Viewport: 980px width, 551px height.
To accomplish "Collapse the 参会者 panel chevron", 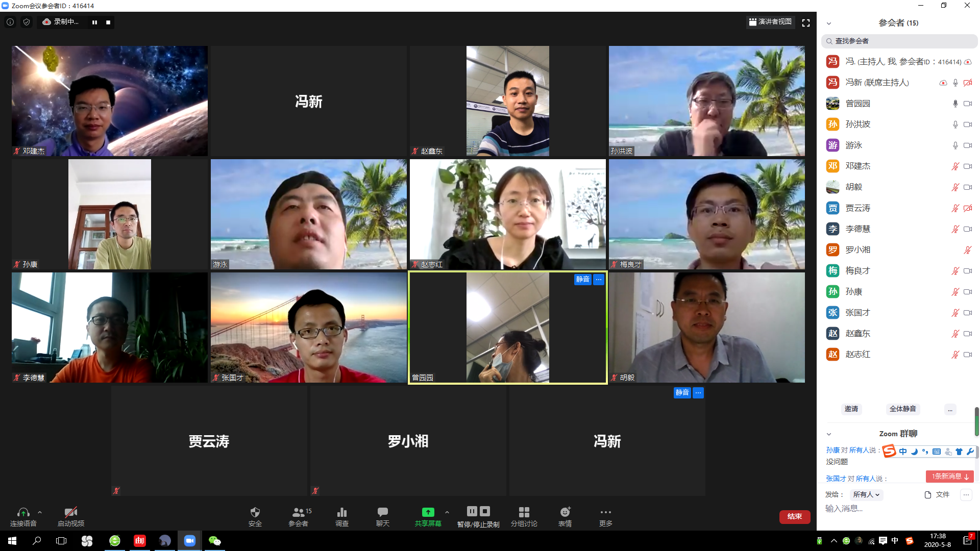I will pos(829,23).
